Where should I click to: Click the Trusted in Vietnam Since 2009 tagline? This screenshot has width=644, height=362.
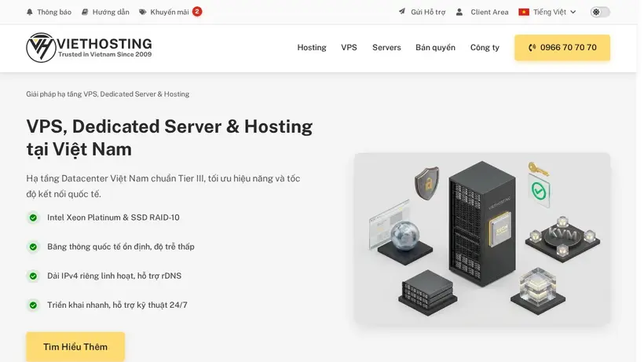coord(104,54)
